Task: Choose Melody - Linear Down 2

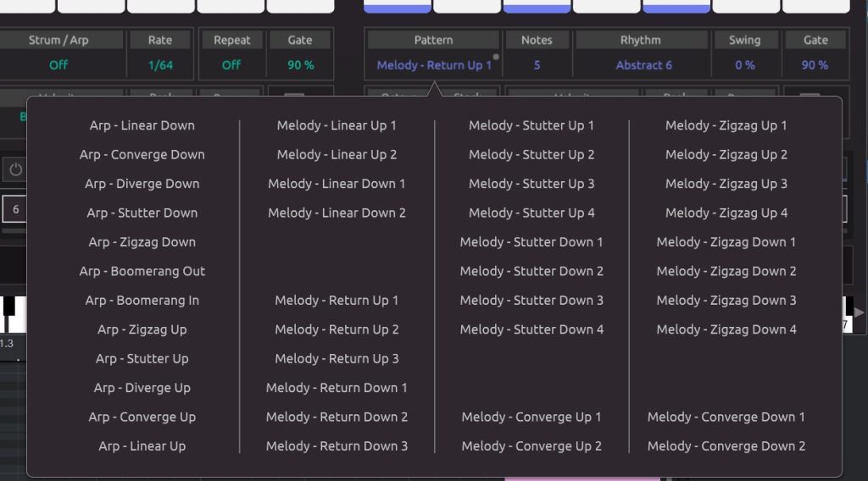Action: point(337,213)
